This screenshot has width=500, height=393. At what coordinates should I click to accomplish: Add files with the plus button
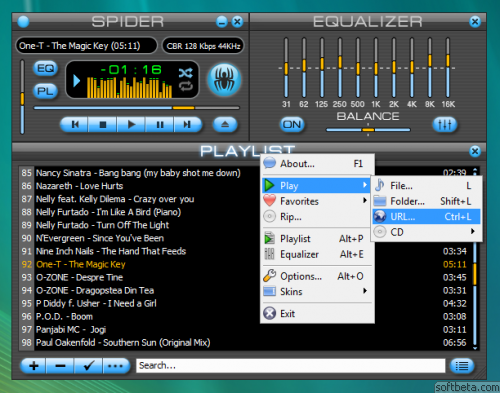(x=33, y=366)
